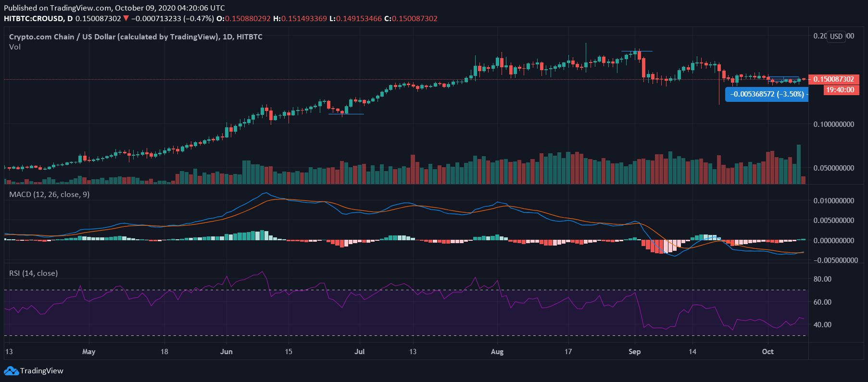Click the May date label on time axis
The width and height of the screenshot is (868, 382).
pyautogui.click(x=89, y=352)
